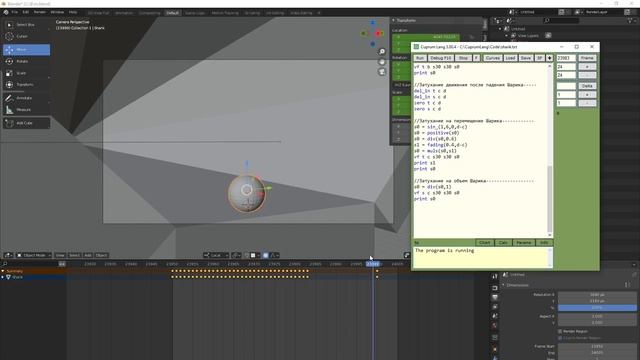
Task: Click the Delta button
Action: (x=587, y=86)
